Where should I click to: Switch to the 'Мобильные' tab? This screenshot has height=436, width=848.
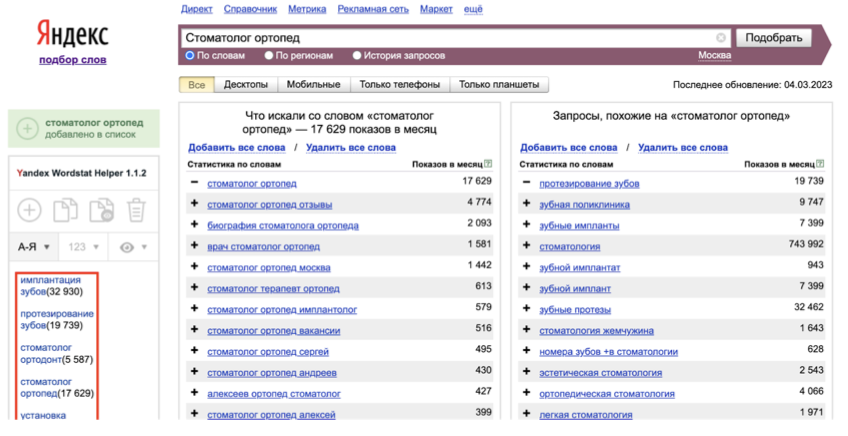coord(314,84)
